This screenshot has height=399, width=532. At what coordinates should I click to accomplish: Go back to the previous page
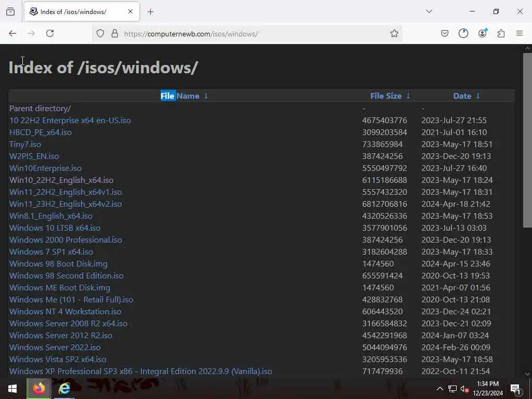[x=12, y=33]
